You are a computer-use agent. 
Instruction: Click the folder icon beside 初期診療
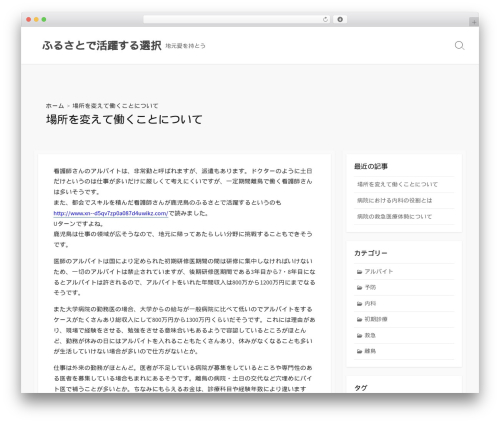[359, 319]
